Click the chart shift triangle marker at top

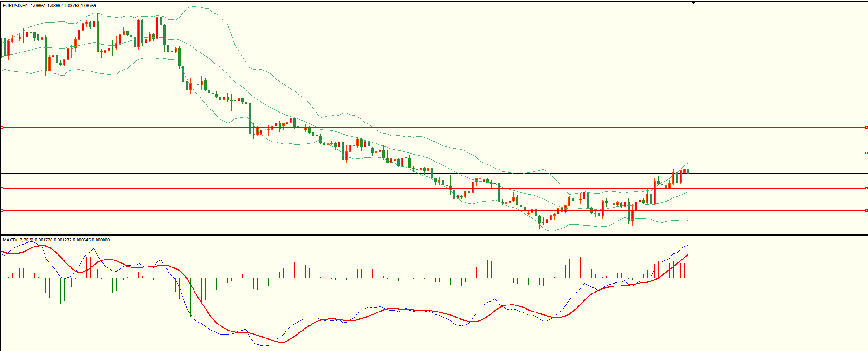pos(693,3)
